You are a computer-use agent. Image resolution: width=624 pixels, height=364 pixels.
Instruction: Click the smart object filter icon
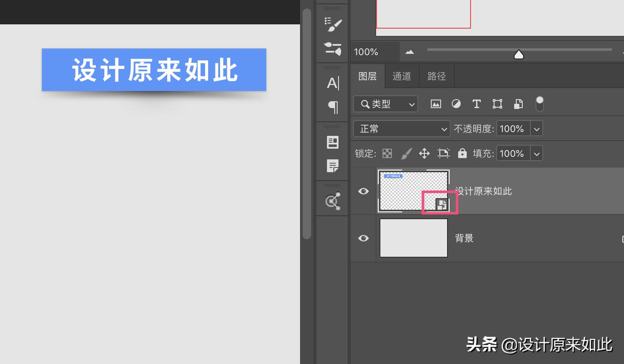[518, 104]
